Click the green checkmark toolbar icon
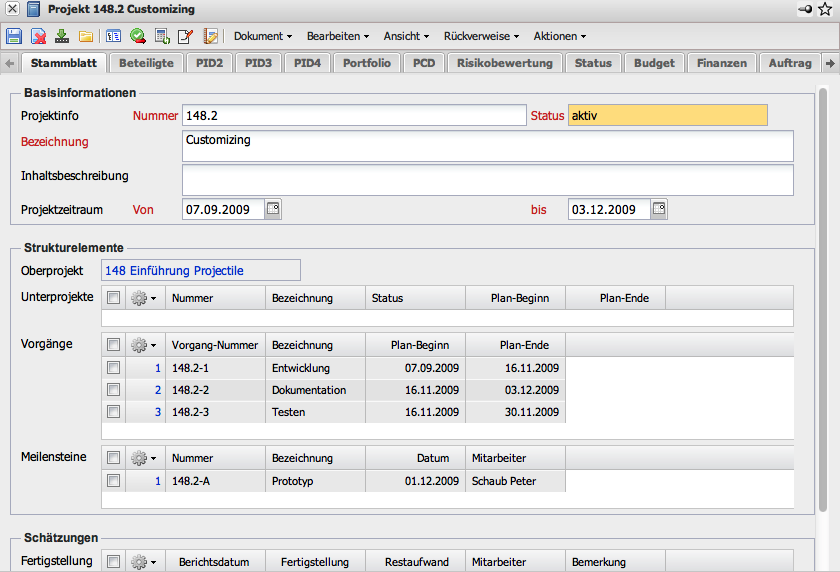This screenshot has width=840, height=572. tap(138, 36)
